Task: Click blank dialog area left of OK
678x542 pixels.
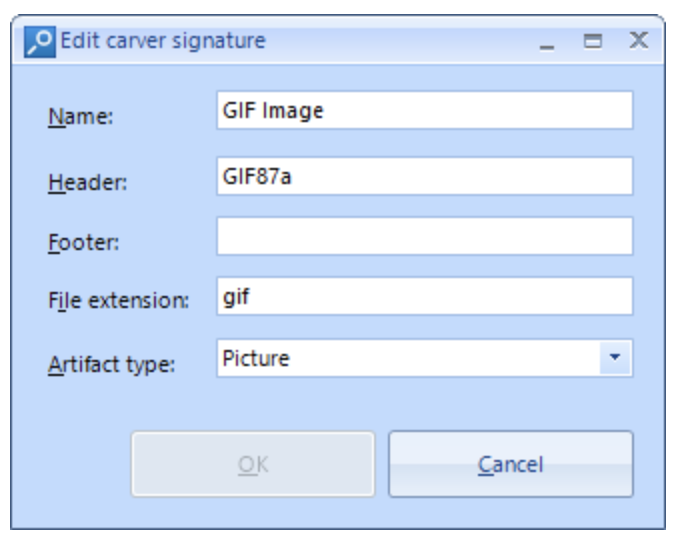Action: coord(71,464)
